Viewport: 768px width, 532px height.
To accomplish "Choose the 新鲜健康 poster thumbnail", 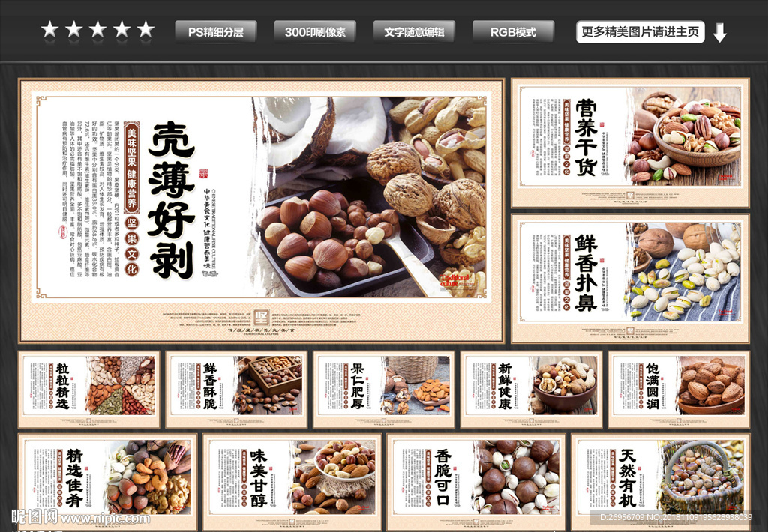I will click(x=532, y=389).
